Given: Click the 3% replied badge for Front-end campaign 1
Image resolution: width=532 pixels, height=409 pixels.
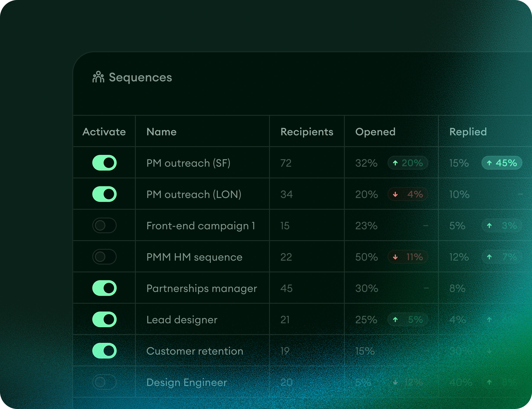Looking at the screenshot, I should (x=502, y=225).
